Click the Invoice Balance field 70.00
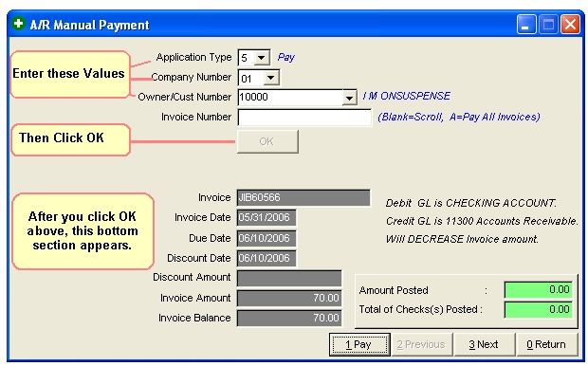The width and height of the screenshot is (588, 366). (289, 318)
